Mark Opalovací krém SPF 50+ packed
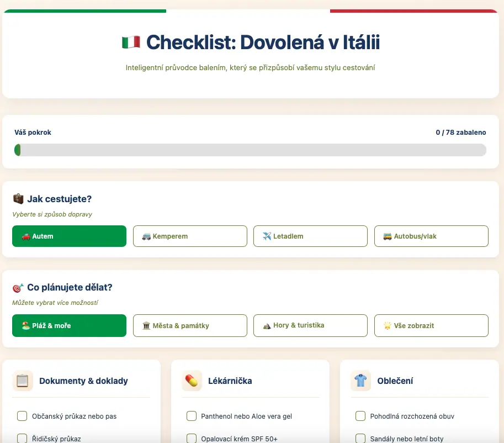Screen dimensions: 504x443 tap(191, 438)
